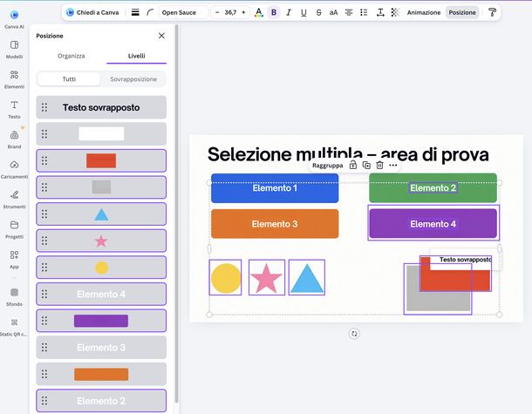Open the Open Sauce font dropdown
The width and height of the screenshot is (532, 414).
pos(183,12)
